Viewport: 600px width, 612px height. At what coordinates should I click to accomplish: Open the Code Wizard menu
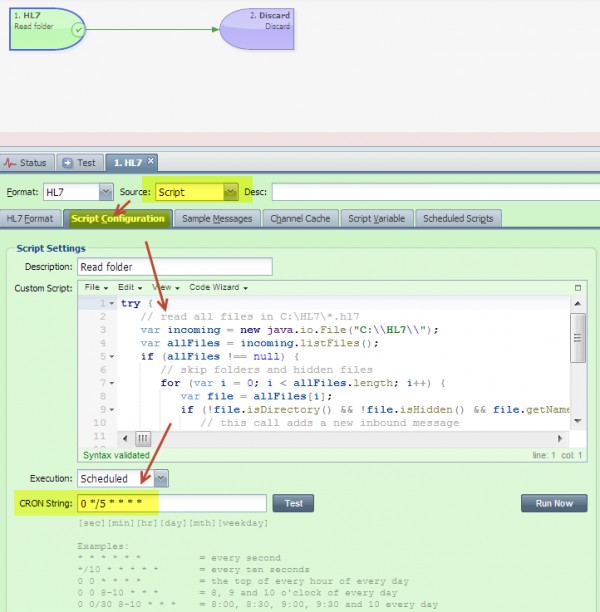point(218,287)
